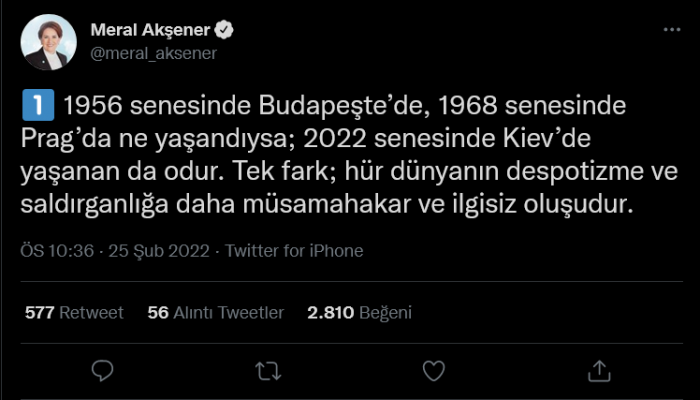This screenshot has height=400, width=700.
Task: Show the 56 Alıntı Tweetler
Action: pyautogui.click(x=215, y=312)
